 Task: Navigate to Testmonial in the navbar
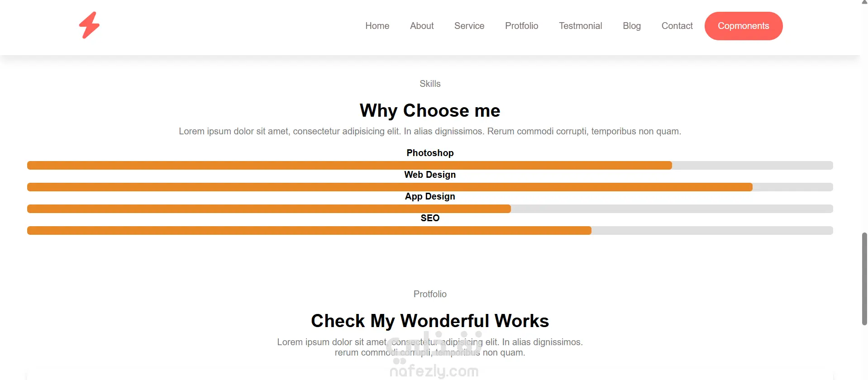(x=581, y=26)
